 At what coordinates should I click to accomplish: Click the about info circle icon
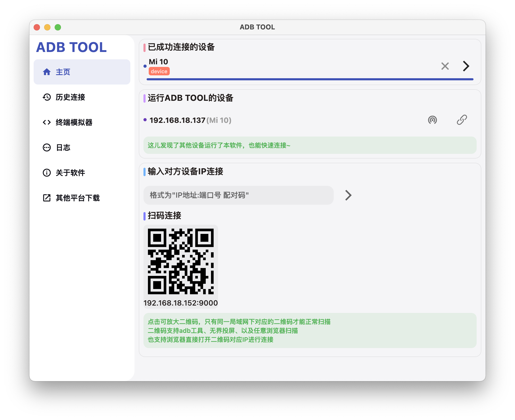pos(47,173)
